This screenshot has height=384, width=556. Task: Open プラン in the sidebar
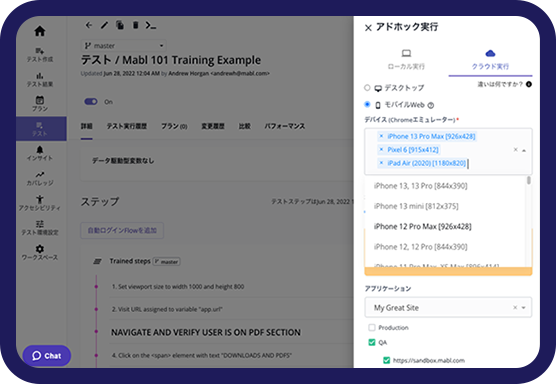tap(40, 104)
